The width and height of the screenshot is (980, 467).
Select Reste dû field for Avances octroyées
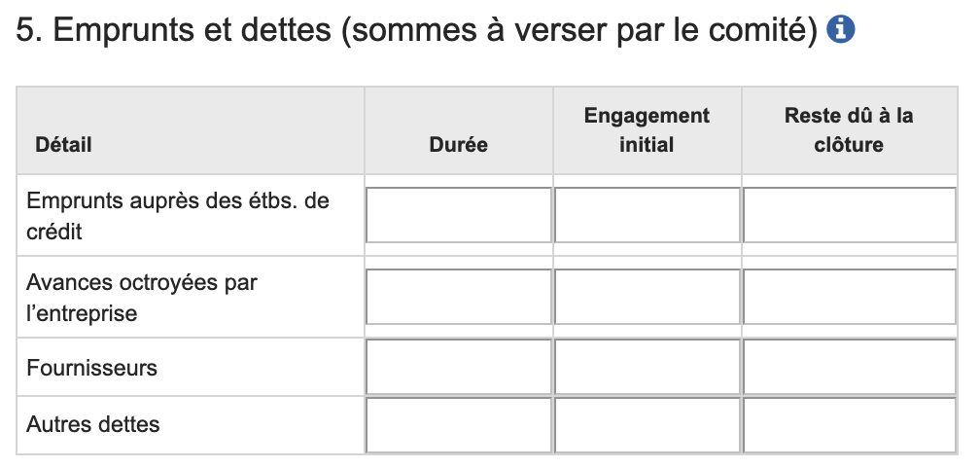tap(849, 297)
